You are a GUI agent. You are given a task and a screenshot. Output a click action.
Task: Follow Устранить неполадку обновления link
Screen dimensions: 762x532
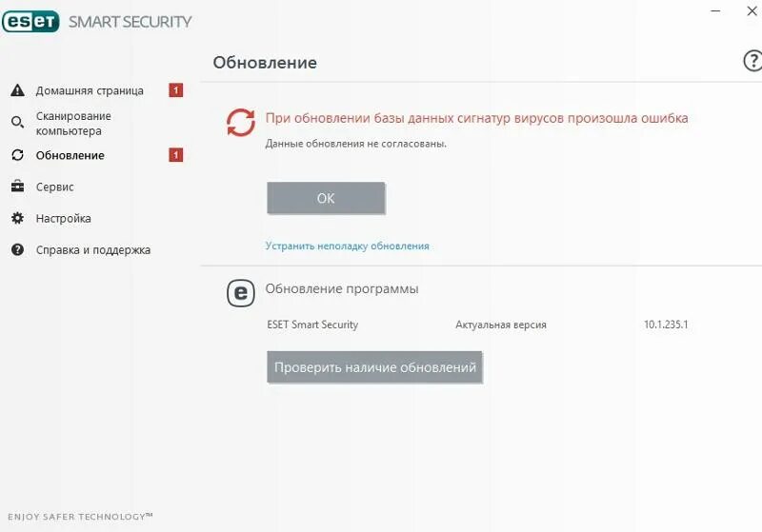(x=347, y=246)
